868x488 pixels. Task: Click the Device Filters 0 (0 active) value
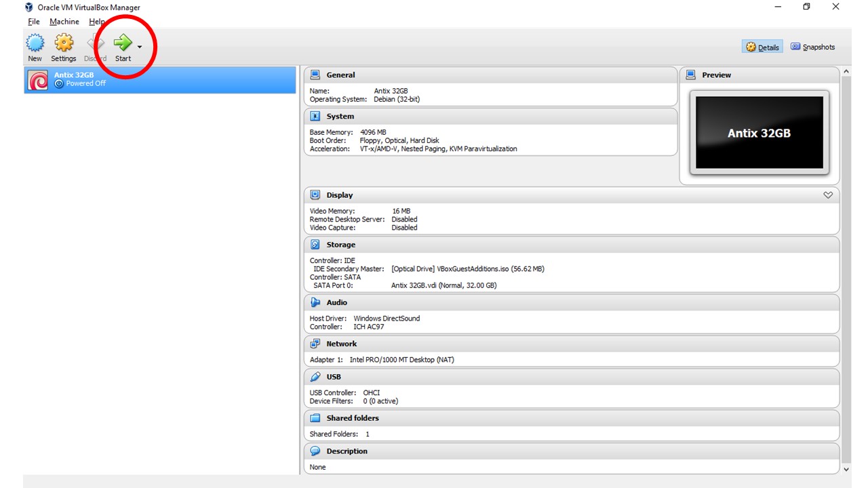[380, 401]
